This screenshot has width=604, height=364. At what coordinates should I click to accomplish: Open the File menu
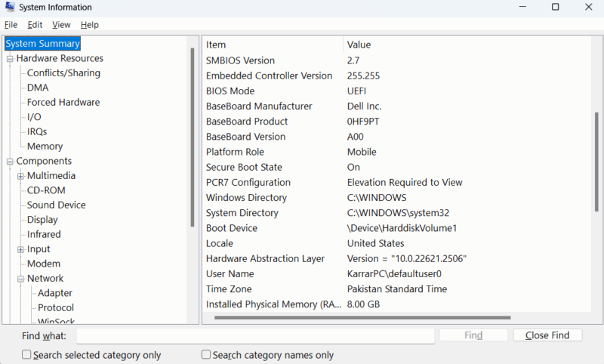point(11,25)
